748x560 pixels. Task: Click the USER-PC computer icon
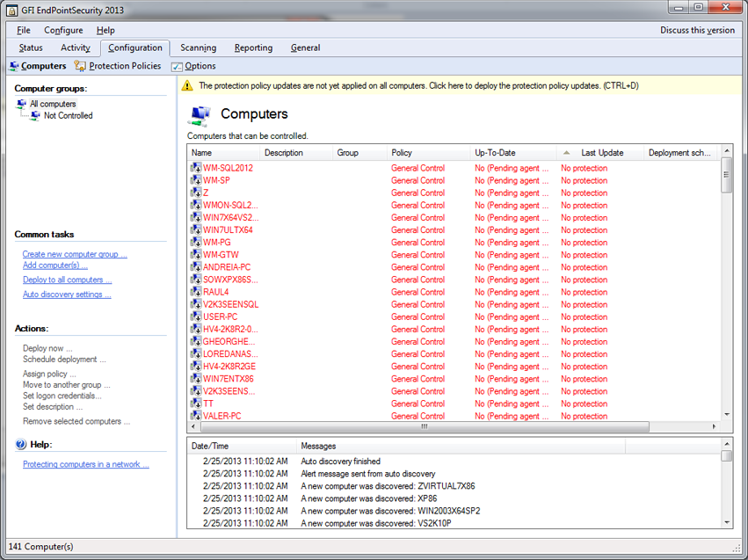(196, 316)
